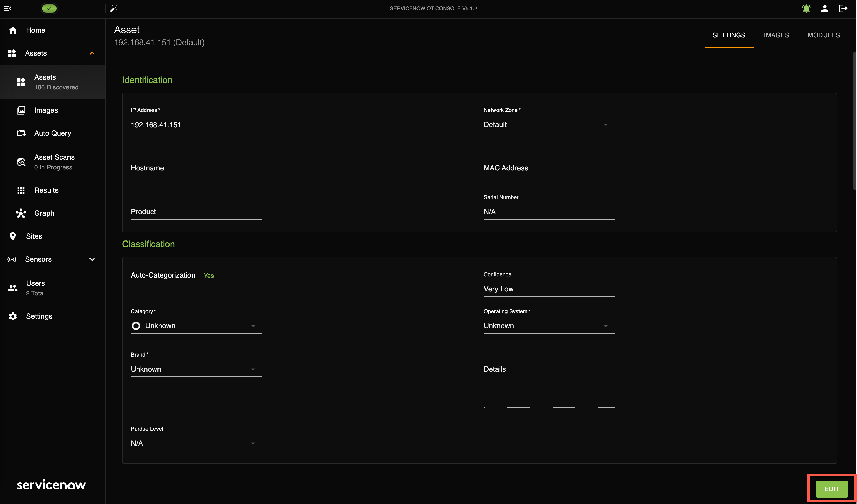The height and width of the screenshot is (504, 857).
Task: Click the Unknown category circle icon
Action: pyautogui.click(x=136, y=326)
